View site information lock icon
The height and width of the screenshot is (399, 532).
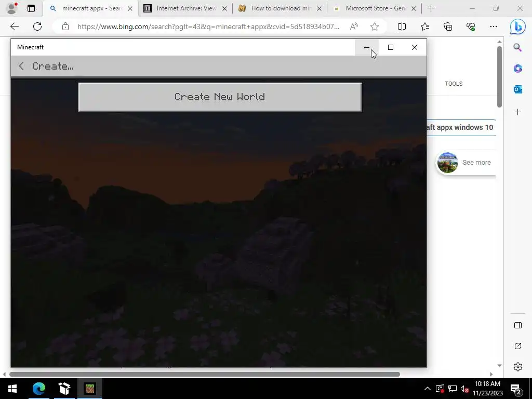click(x=65, y=26)
